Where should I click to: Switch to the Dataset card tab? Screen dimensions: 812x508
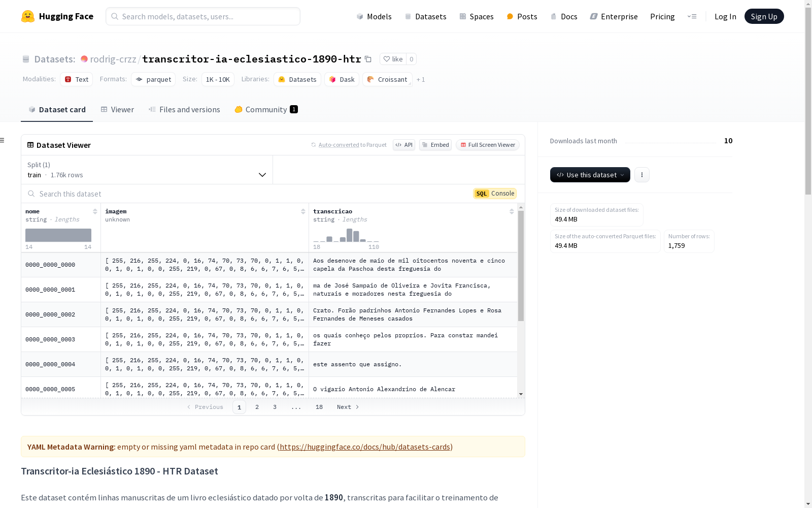coord(57,109)
